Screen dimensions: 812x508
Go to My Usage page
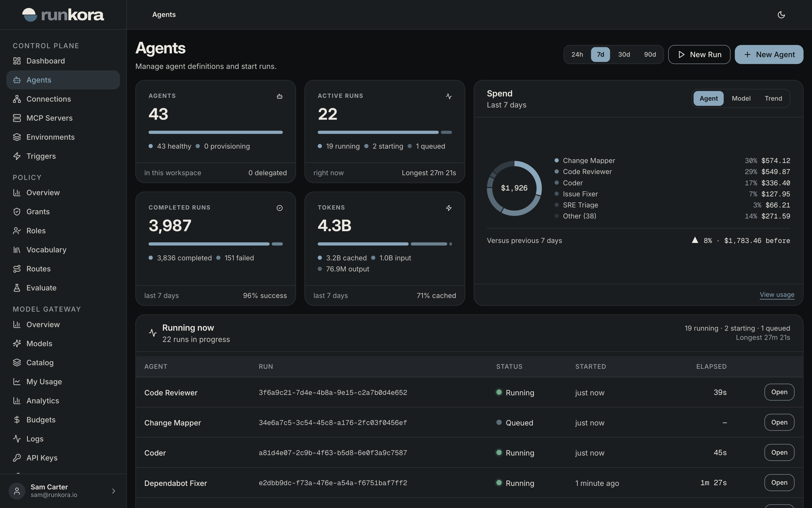coord(63,382)
